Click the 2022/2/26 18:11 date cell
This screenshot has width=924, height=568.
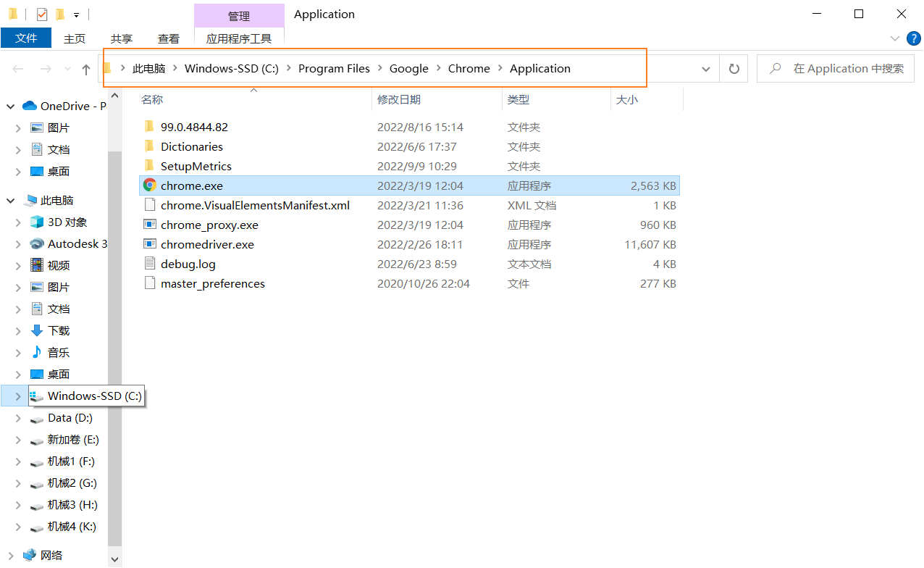click(x=420, y=245)
